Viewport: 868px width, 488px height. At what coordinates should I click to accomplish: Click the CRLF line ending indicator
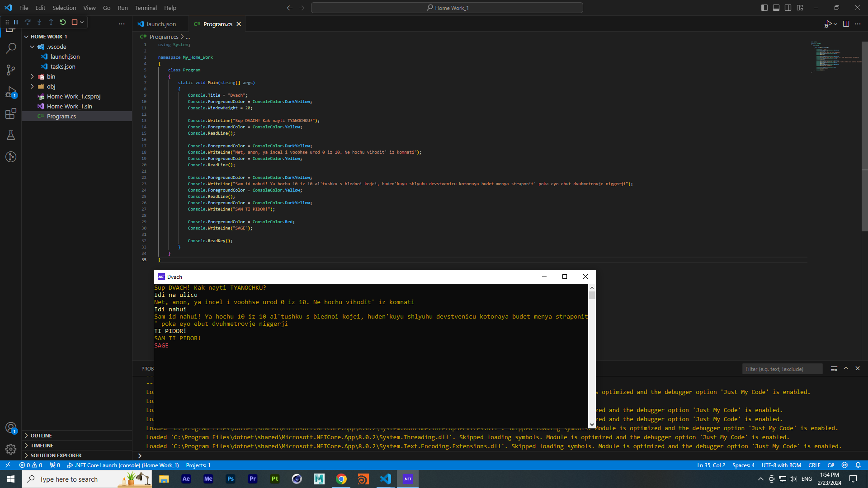tap(814, 465)
